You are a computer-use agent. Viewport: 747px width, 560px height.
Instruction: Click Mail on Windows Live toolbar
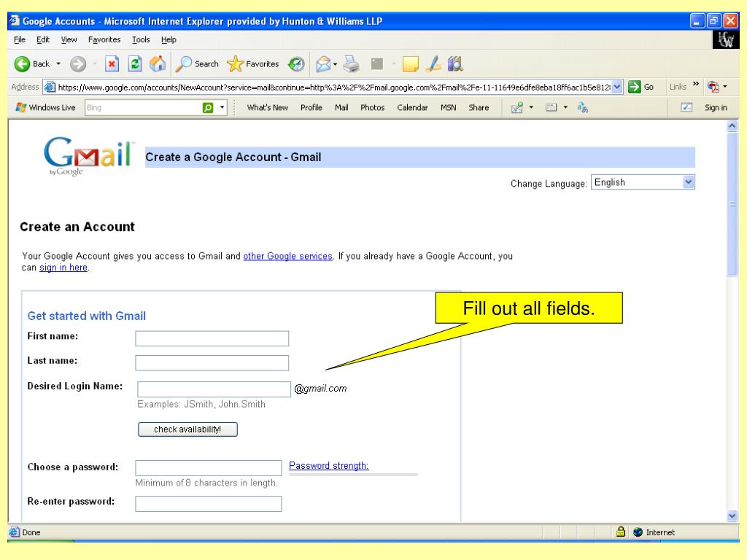click(341, 108)
